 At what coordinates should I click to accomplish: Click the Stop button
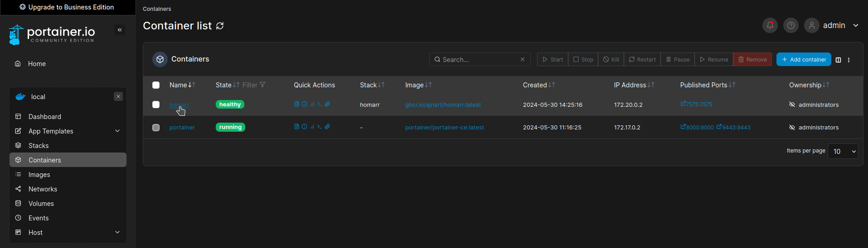tap(583, 59)
